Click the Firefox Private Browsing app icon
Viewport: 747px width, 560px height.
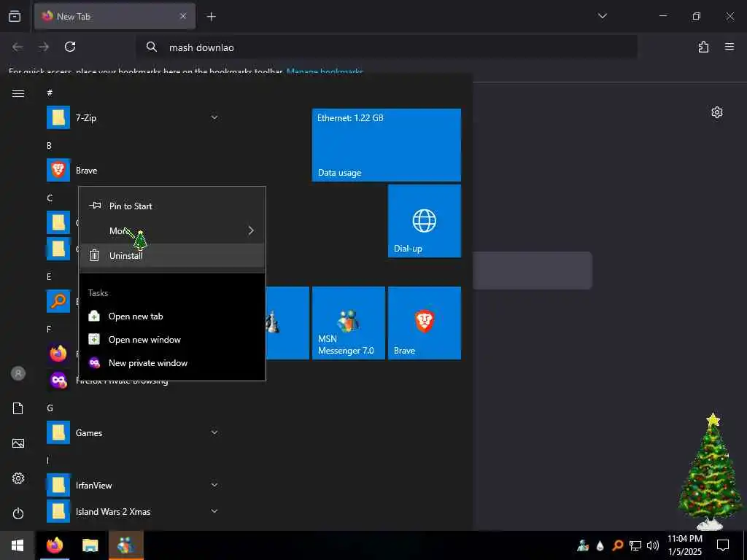point(58,380)
